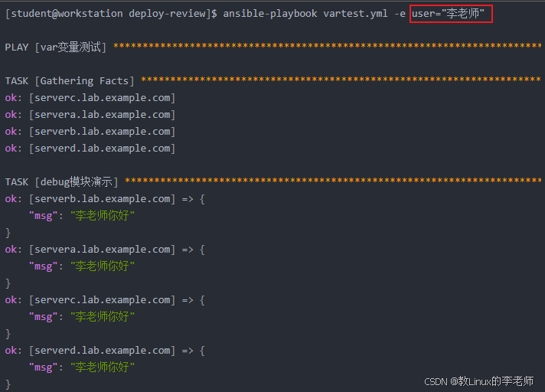
Task: Click serverb.lab.example.com under Gathering Facts
Action: pos(103,132)
